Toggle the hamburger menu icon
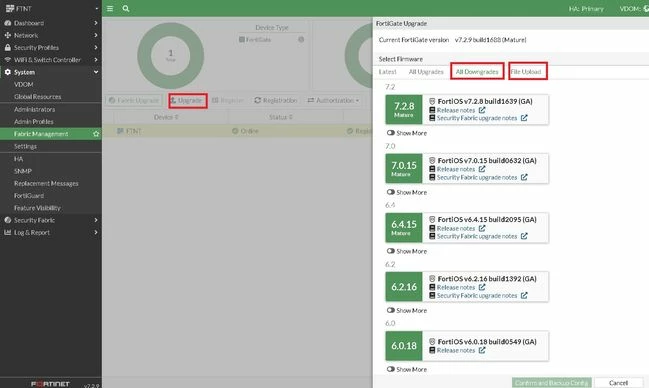Image resolution: width=649 pixels, height=388 pixels. tap(110, 8)
